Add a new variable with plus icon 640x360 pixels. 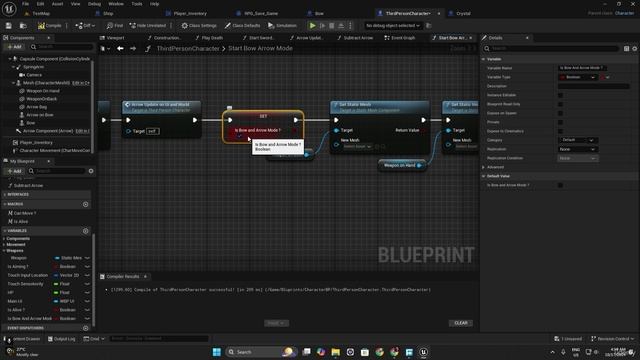coord(85,231)
